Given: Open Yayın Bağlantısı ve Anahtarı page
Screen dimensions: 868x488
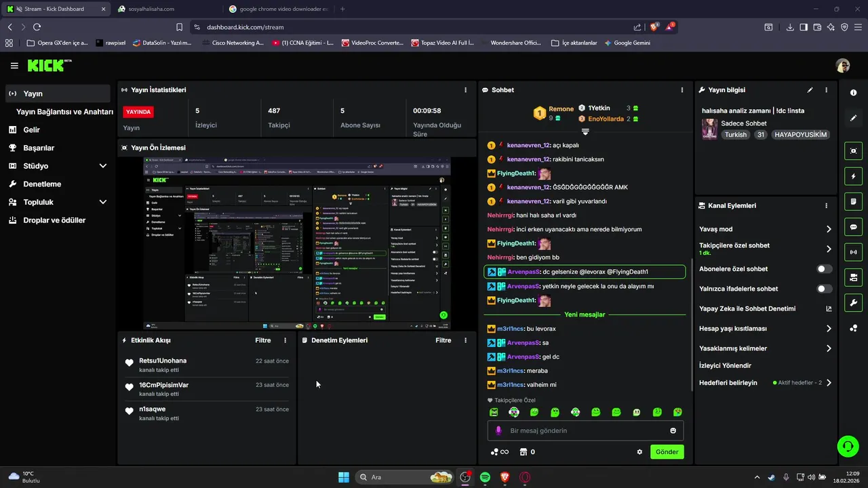Looking at the screenshot, I should click(64, 112).
